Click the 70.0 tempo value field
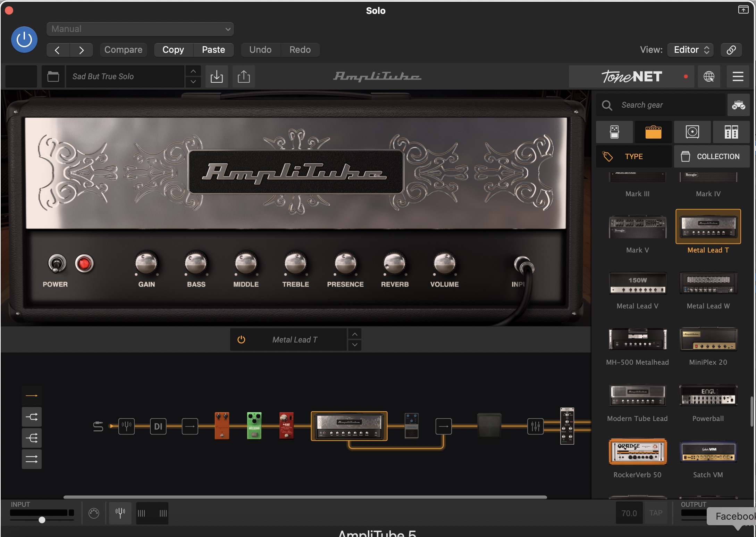The width and height of the screenshot is (756, 537). (629, 513)
